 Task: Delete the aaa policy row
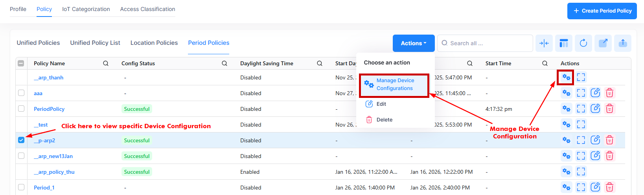609,93
